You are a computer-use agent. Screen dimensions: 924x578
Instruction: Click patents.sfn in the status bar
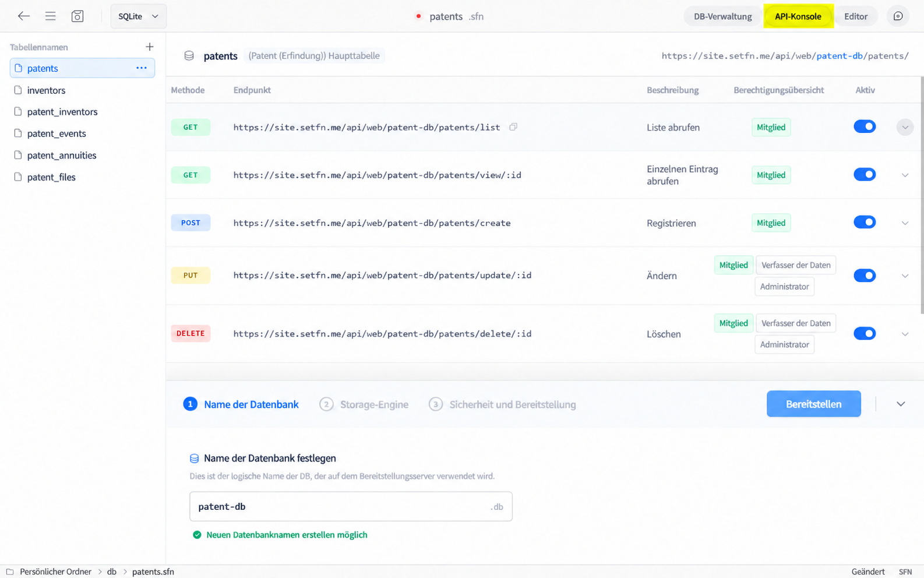(153, 572)
